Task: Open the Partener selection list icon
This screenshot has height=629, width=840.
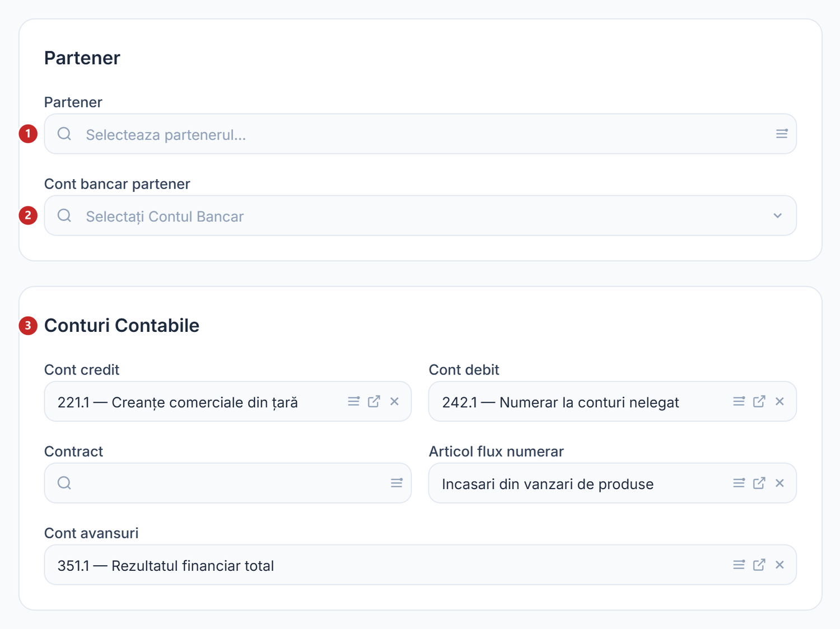Action: pyautogui.click(x=782, y=134)
